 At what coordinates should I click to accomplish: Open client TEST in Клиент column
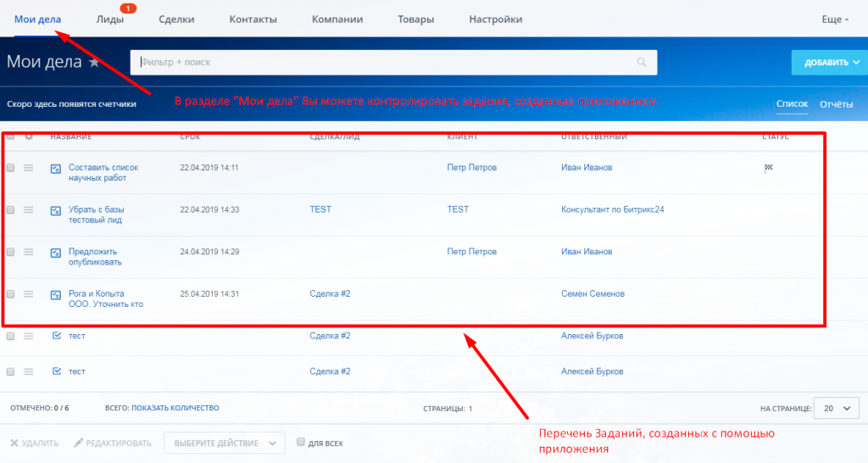(458, 209)
